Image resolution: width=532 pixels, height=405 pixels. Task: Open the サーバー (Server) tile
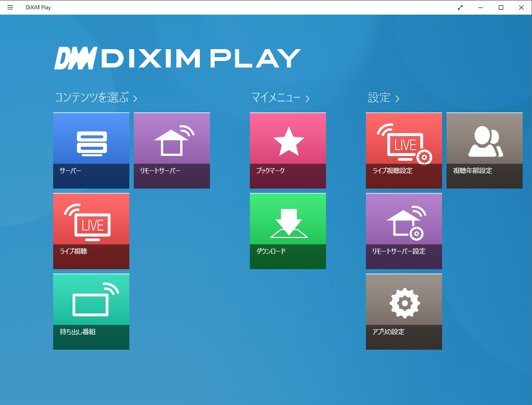[x=91, y=150]
